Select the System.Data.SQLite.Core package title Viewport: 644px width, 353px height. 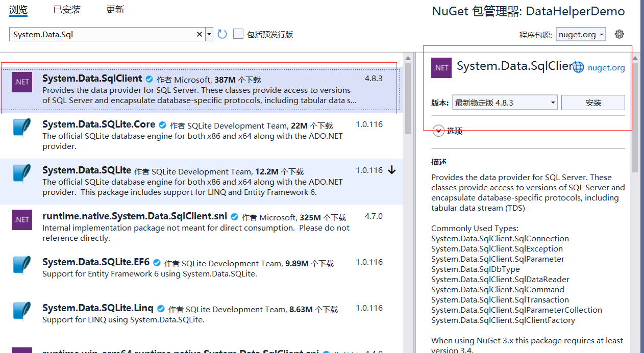99,124
